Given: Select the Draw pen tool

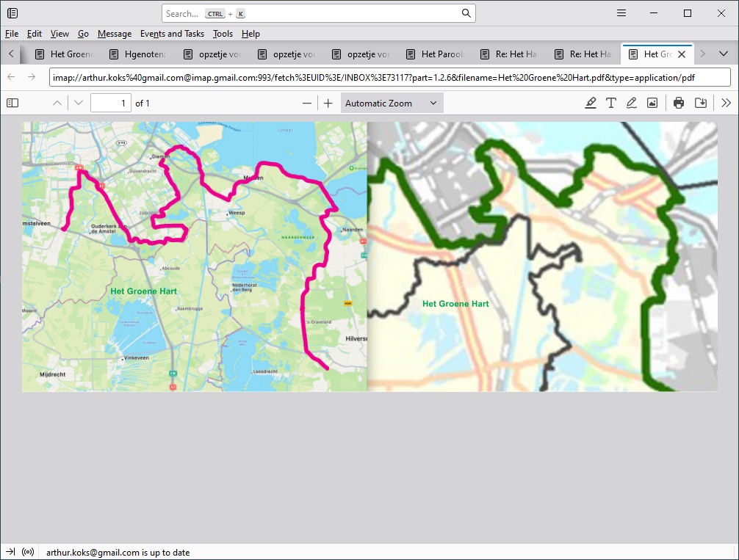Looking at the screenshot, I should [631, 103].
